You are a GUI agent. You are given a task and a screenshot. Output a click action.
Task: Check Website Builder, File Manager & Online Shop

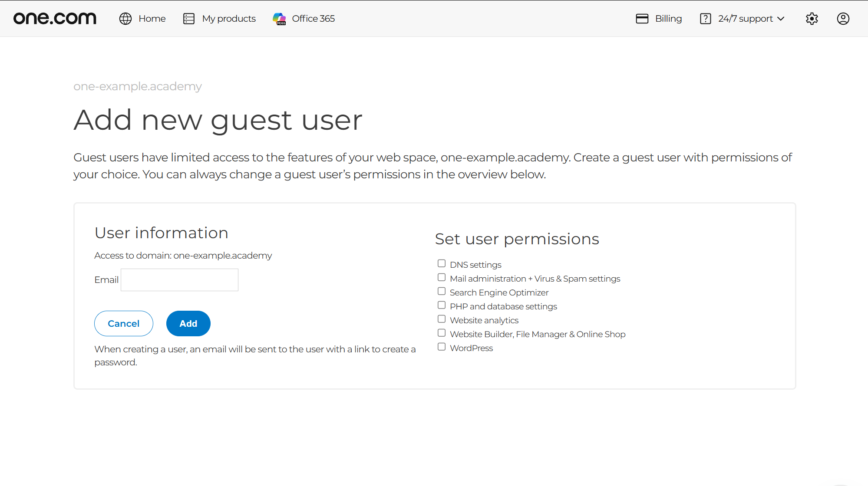click(442, 333)
